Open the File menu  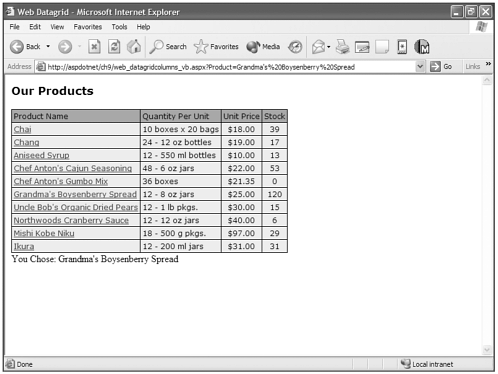14,27
